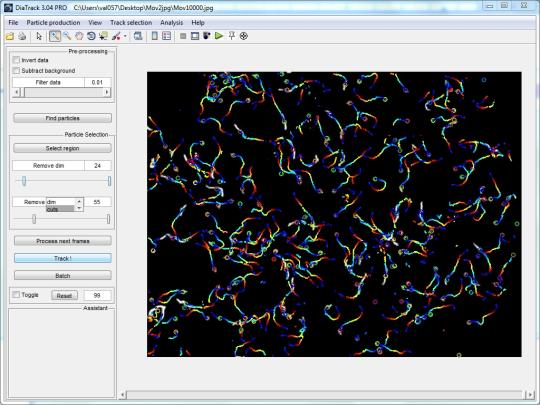
Task: Tick the Toggle checkbox
Action: click(x=16, y=295)
